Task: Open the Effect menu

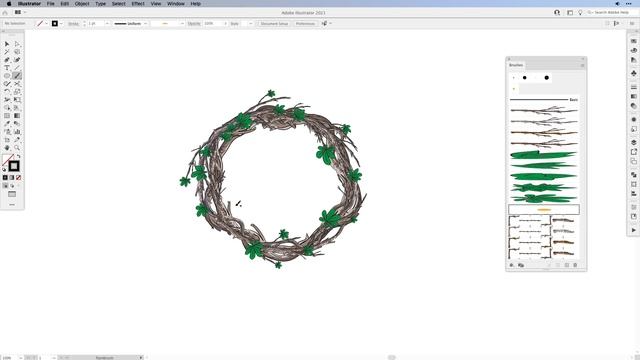Action: 138,4
